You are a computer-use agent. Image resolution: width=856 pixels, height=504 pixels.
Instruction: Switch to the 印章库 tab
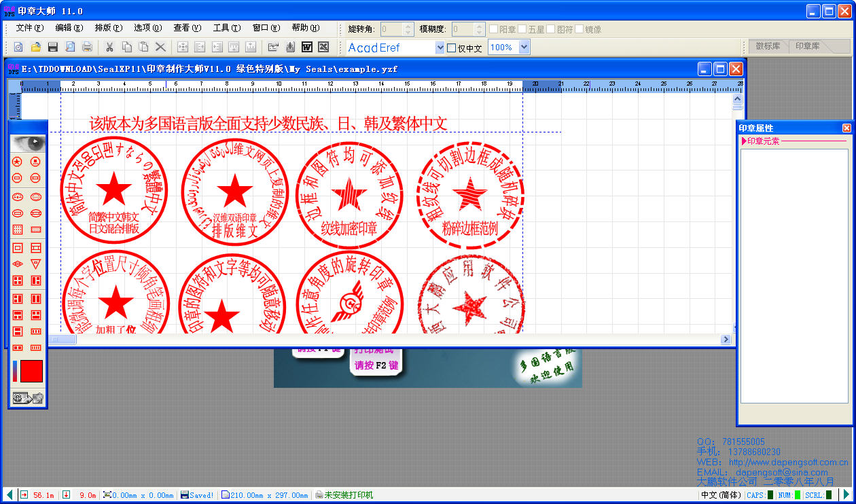808,46
